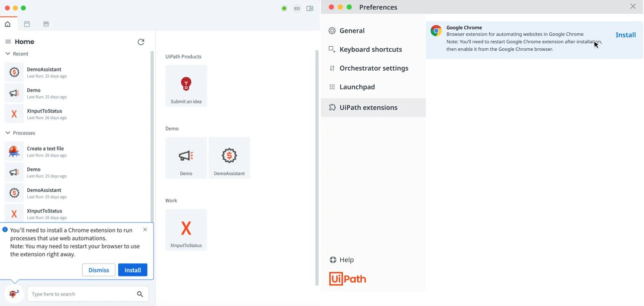Click the process list vertical scrollbar
Image resolution: width=644 pixels, height=306 pixels.
(152, 136)
